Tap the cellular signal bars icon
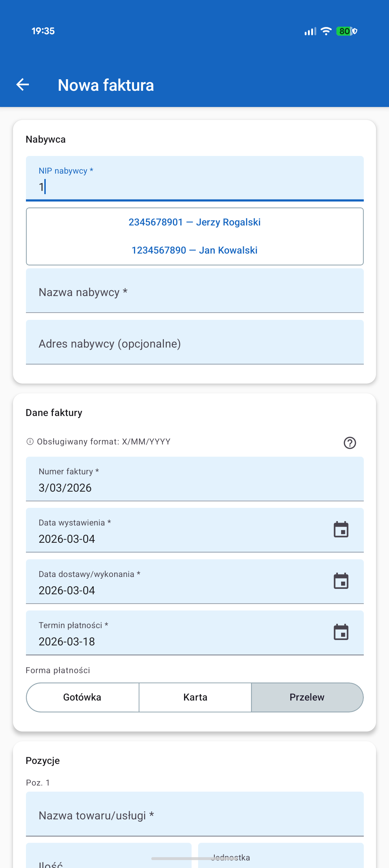Viewport: 389px width, 868px height. (310, 31)
